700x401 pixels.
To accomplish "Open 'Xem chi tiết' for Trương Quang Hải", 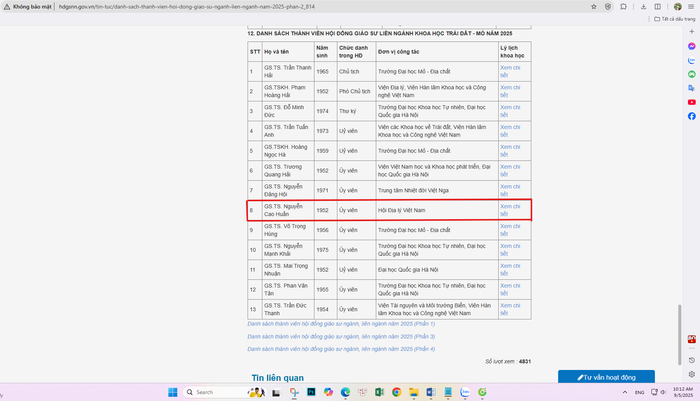I will coord(510,171).
